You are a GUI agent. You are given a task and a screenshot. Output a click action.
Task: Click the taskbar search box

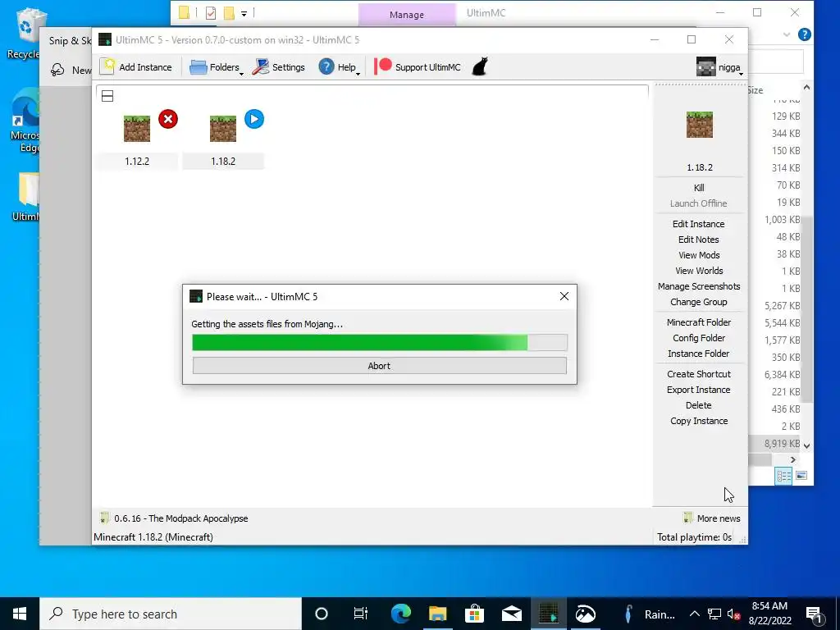pyautogui.click(x=171, y=614)
